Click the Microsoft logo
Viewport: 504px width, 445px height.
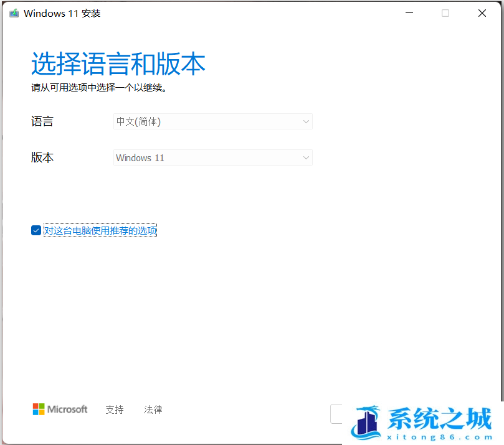[x=60, y=409]
